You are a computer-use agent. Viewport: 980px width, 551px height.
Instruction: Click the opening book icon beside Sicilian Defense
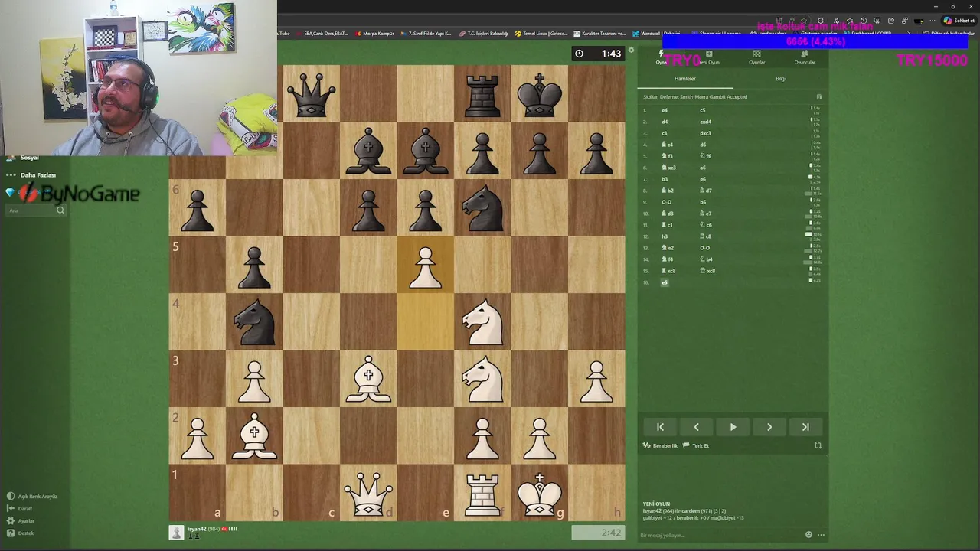pyautogui.click(x=818, y=97)
